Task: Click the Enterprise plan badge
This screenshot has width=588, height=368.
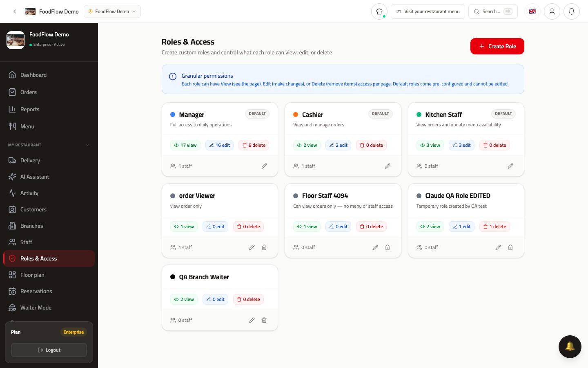Action: pos(73,332)
